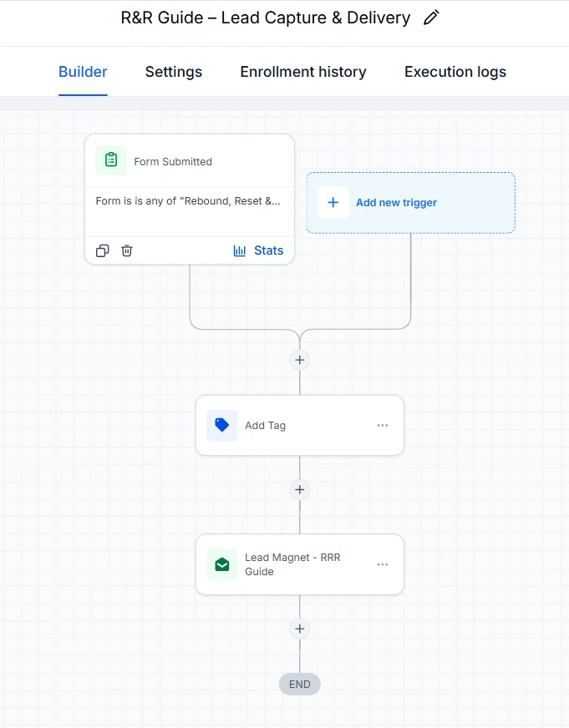The width and height of the screenshot is (569, 728).
Task: Add a step before END
Action: click(x=300, y=629)
